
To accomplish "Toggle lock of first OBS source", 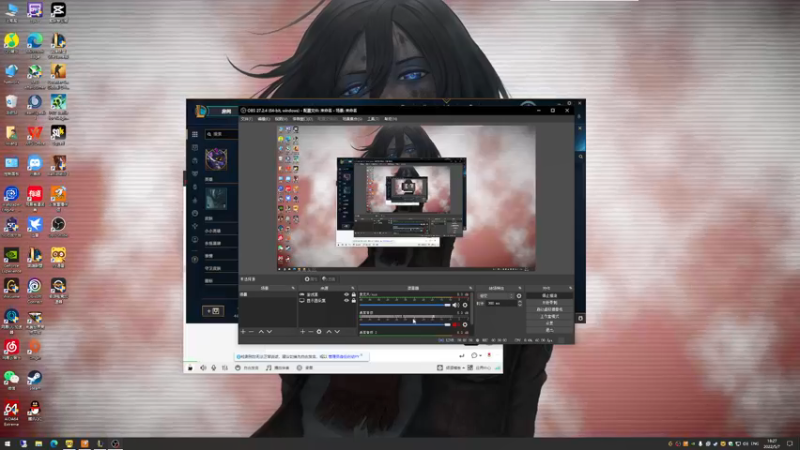I will [353, 294].
